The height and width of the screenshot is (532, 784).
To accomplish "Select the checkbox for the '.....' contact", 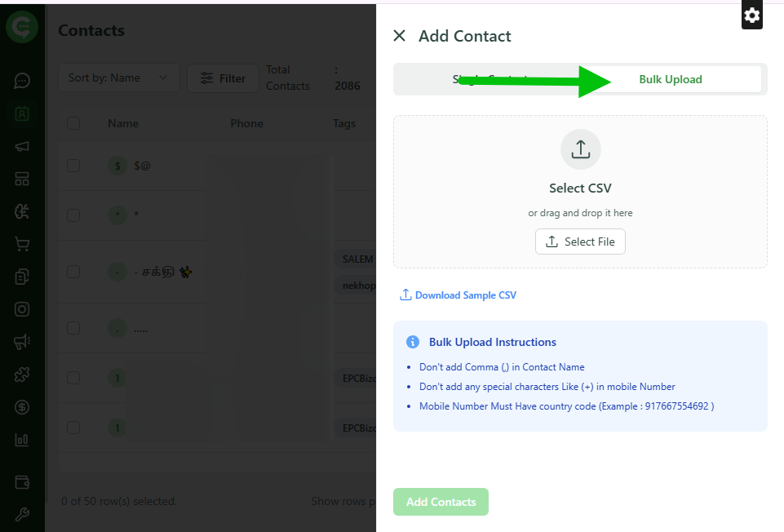I will point(73,328).
